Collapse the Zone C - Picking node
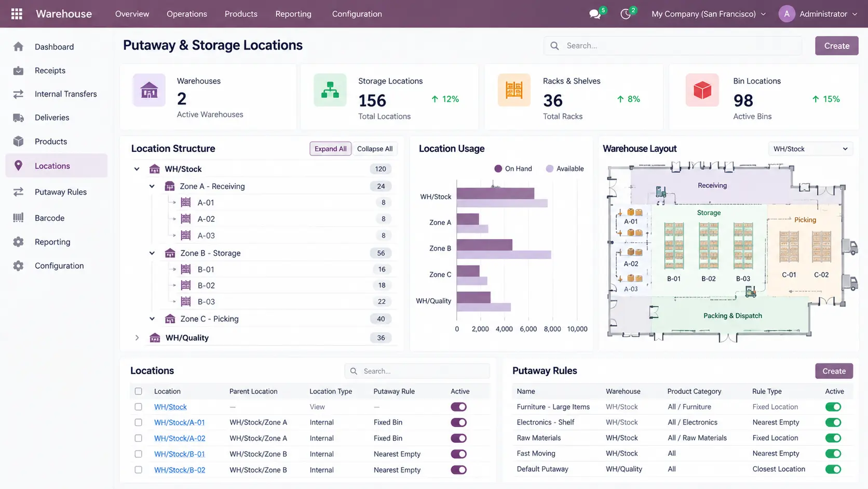The image size is (868, 489). [152, 319]
